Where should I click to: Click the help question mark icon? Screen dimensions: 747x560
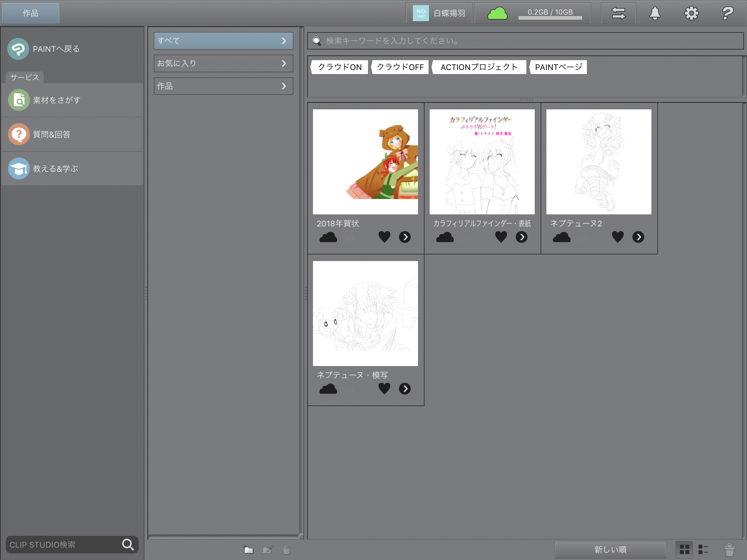click(727, 13)
